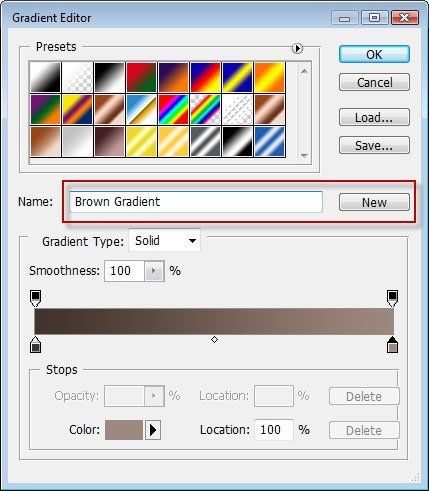Click the Load... button
429x491 pixels.
pos(374,117)
